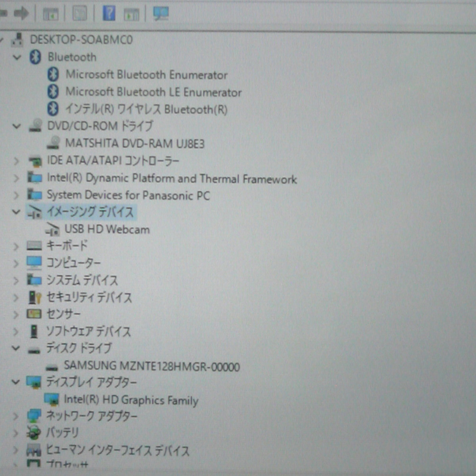Collapse the ディスプレイ アダプター category
The image size is (476, 476).
pos(15,382)
